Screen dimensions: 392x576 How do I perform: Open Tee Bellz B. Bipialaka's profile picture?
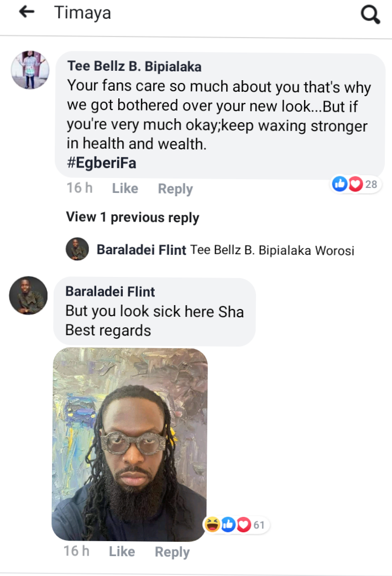tap(30, 70)
